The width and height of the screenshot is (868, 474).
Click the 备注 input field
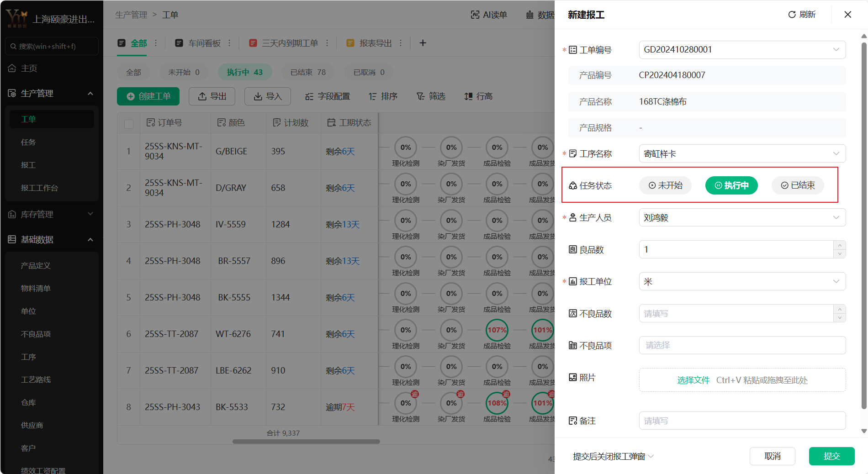pyautogui.click(x=742, y=421)
